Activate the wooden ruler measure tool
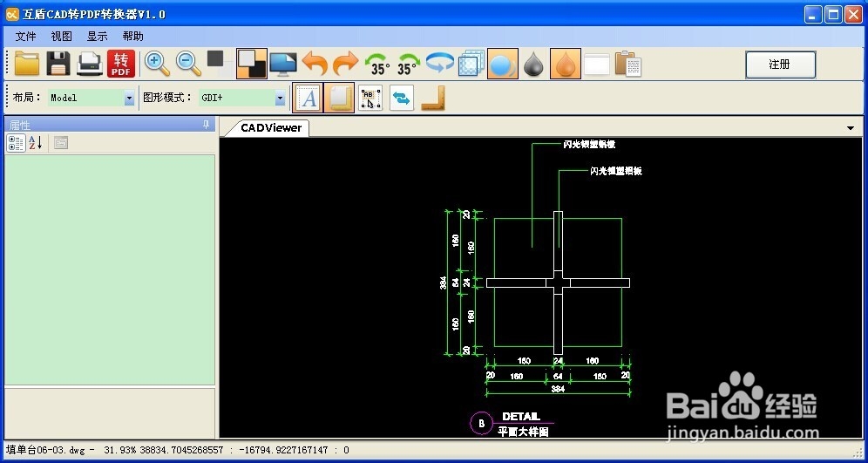 pos(433,98)
